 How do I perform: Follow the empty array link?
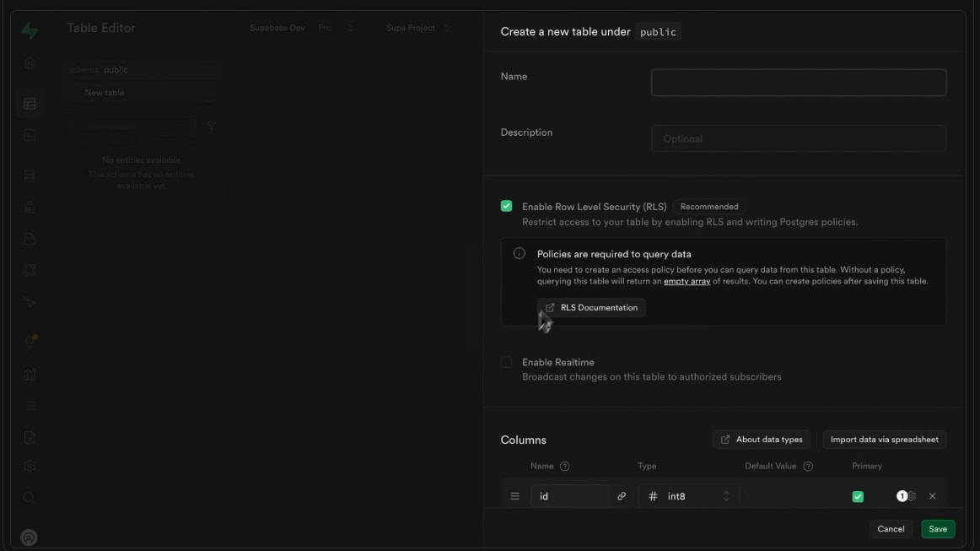point(687,282)
